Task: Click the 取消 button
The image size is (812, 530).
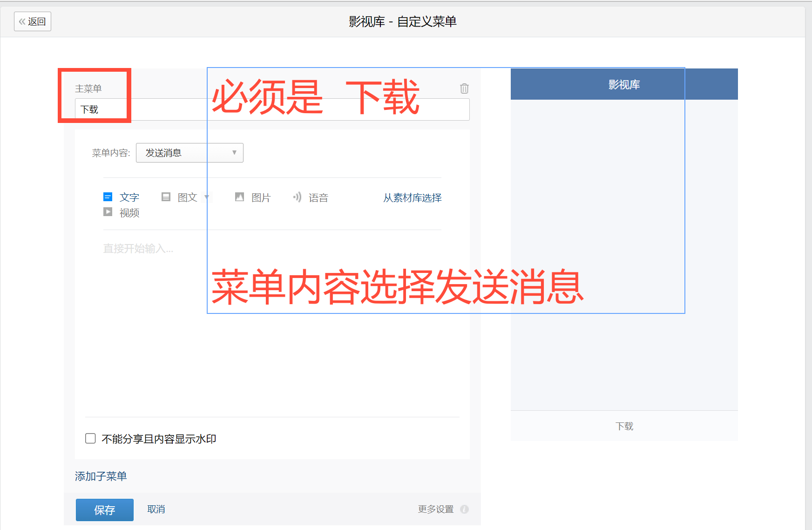Action: (156, 509)
